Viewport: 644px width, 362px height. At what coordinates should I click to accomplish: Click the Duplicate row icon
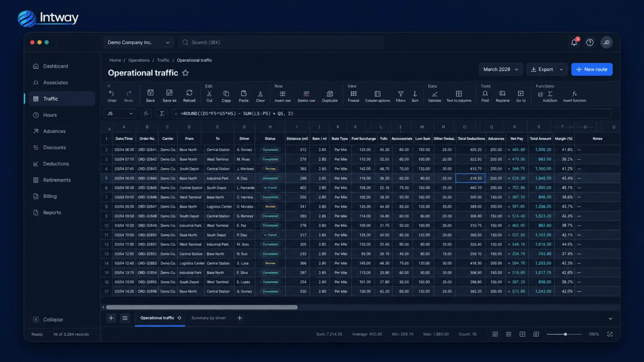point(330,94)
